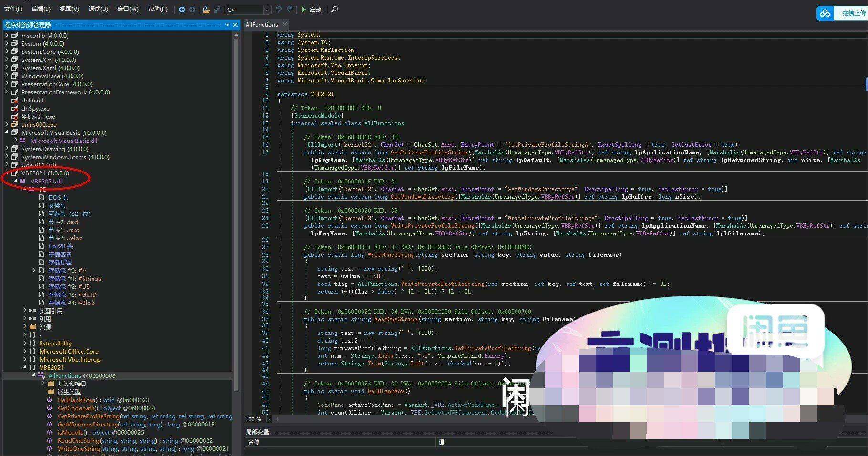This screenshot has height=456, width=868.
Task: Click the cloud upload icon at top right
Action: pyautogui.click(x=825, y=13)
